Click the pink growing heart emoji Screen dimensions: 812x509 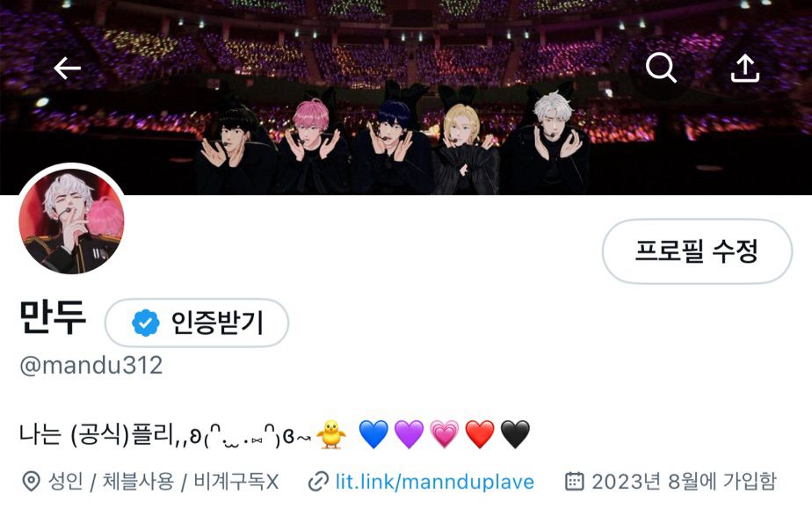pyautogui.click(x=445, y=434)
